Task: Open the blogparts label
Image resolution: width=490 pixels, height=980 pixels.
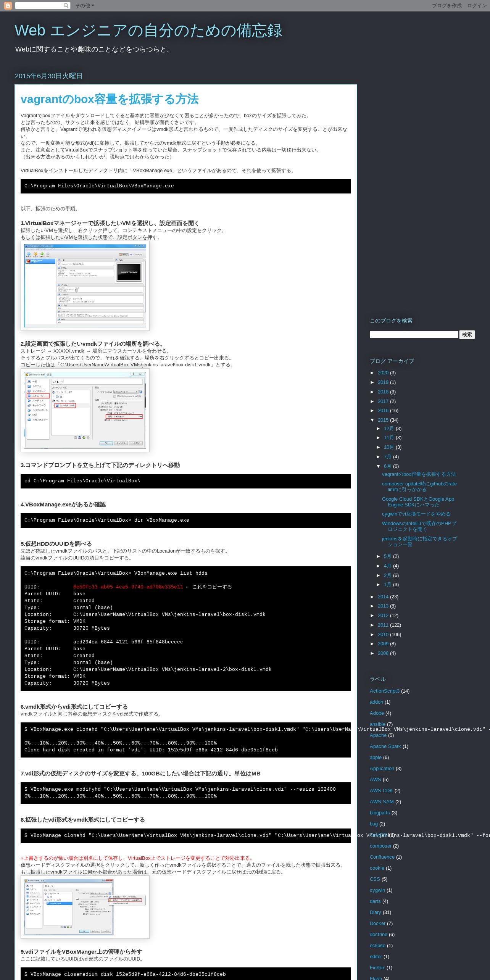Action: pos(380,813)
